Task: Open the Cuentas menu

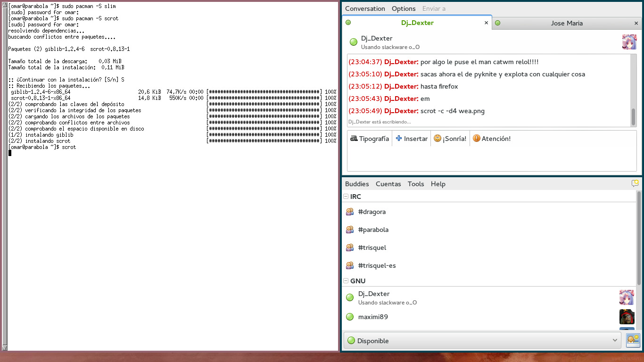Action: click(x=388, y=184)
